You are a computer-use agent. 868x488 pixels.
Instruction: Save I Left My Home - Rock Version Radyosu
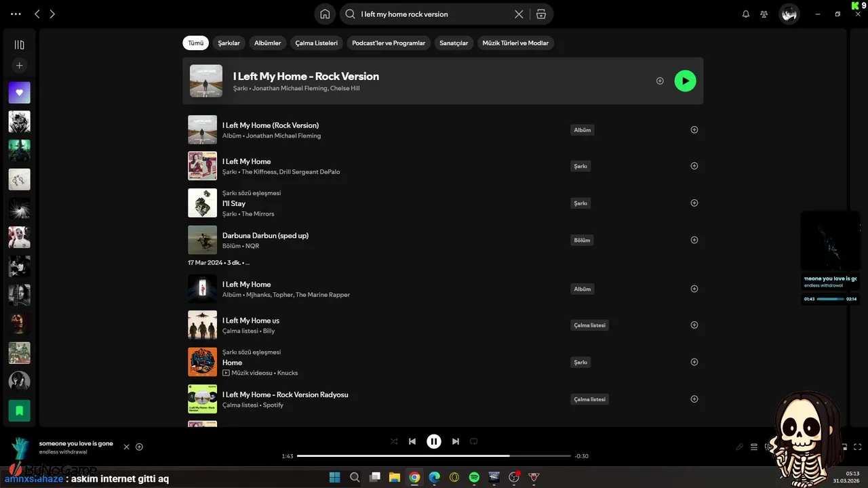(694, 399)
